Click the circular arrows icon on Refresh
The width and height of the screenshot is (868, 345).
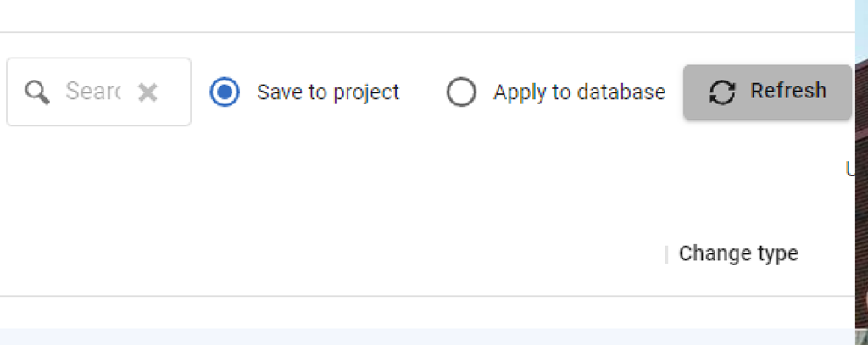click(x=721, y=92)
